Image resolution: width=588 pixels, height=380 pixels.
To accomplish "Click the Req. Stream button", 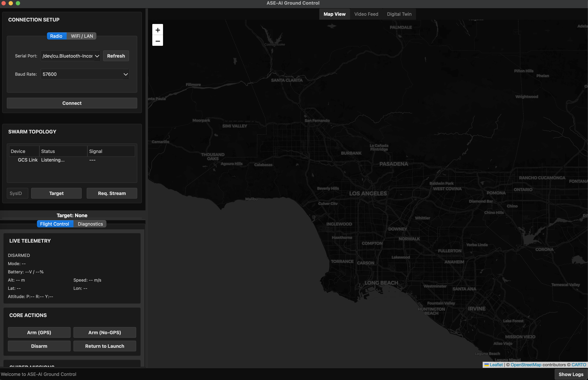I will [112, 193].
